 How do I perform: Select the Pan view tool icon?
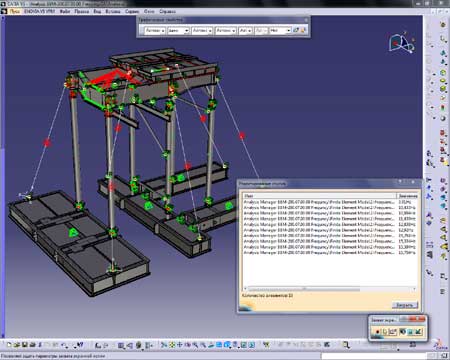point(180,345)
